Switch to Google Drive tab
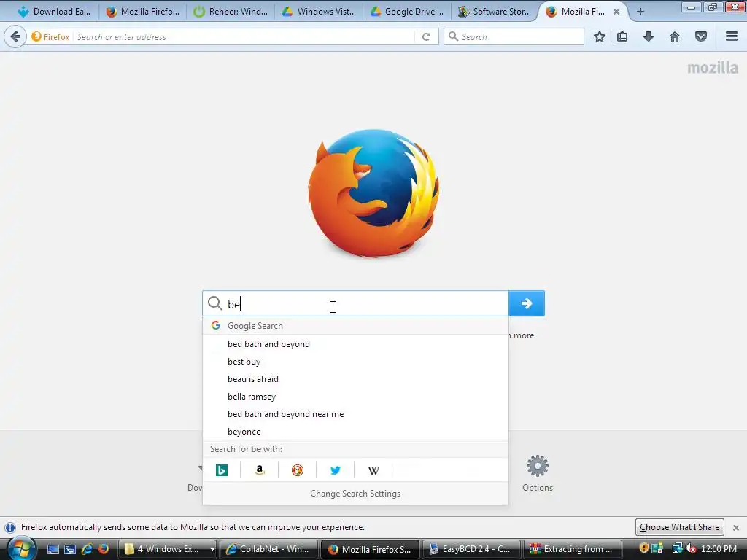This screenshot has height=560, width=747. (x=407, y=12)
